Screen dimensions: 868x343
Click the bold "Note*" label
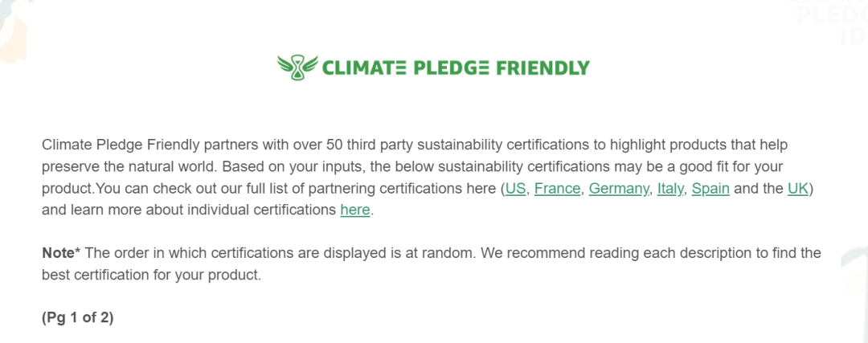61,253
